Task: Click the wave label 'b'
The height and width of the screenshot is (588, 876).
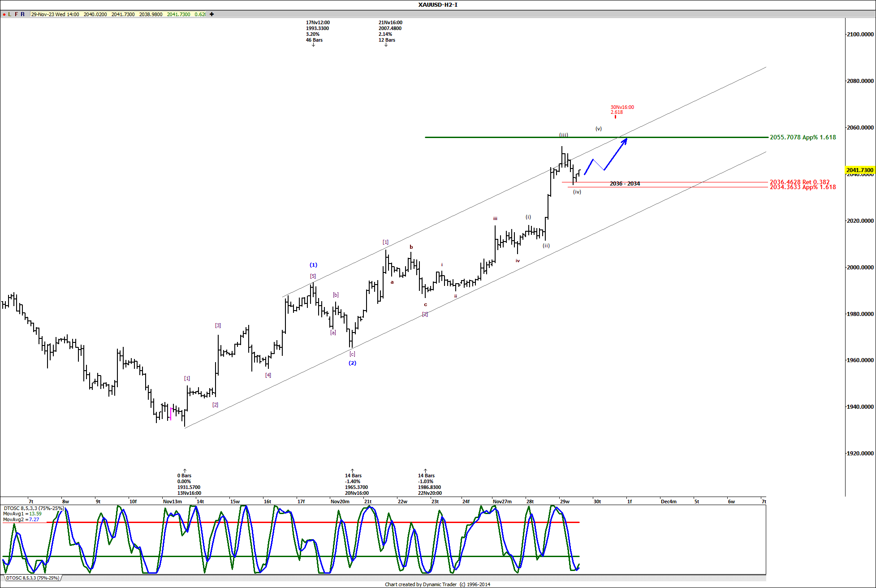Action: [x=411, y=247]
